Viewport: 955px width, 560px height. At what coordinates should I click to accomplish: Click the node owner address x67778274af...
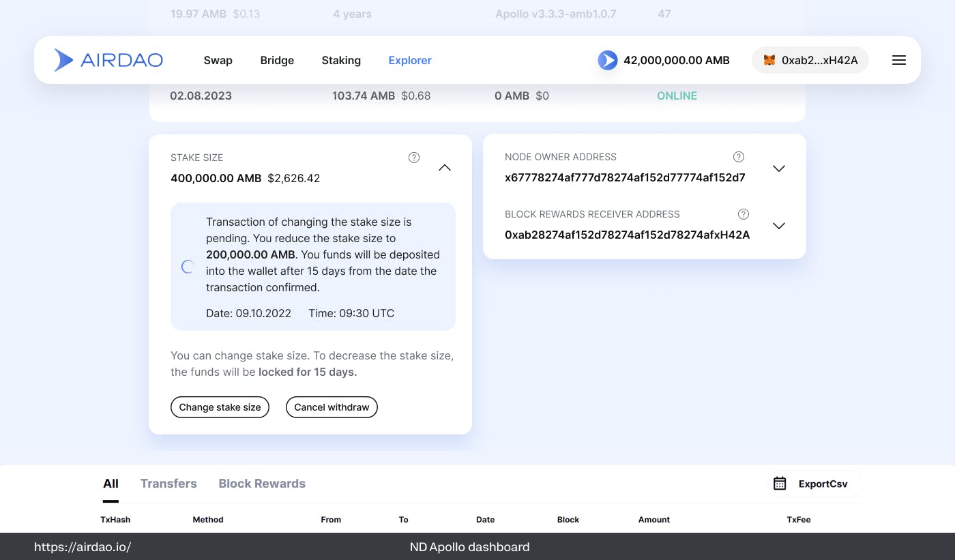625,177
